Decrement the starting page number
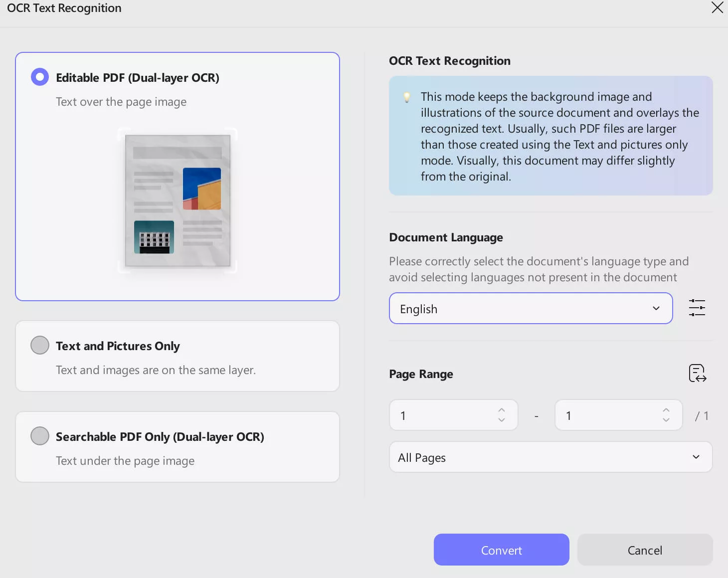 pos(502,420)
